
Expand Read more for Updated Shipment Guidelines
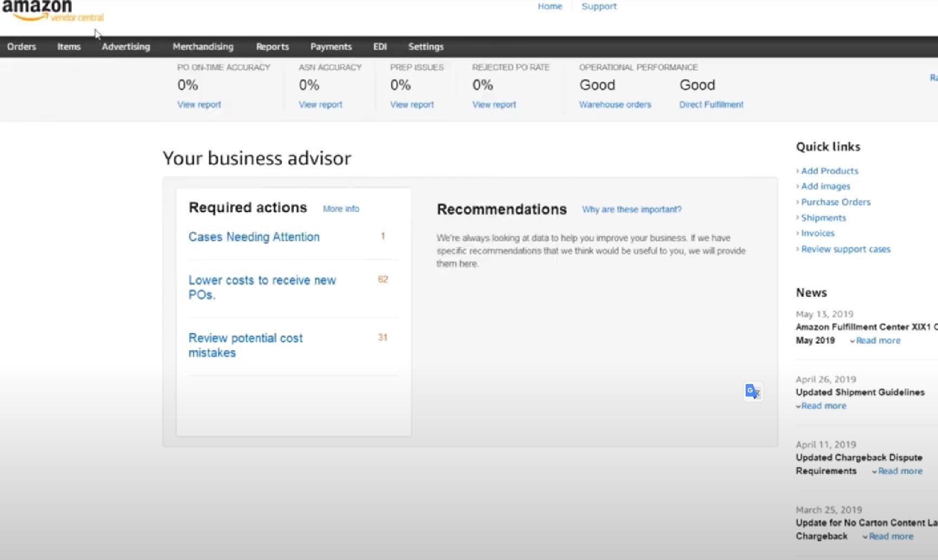823,406
